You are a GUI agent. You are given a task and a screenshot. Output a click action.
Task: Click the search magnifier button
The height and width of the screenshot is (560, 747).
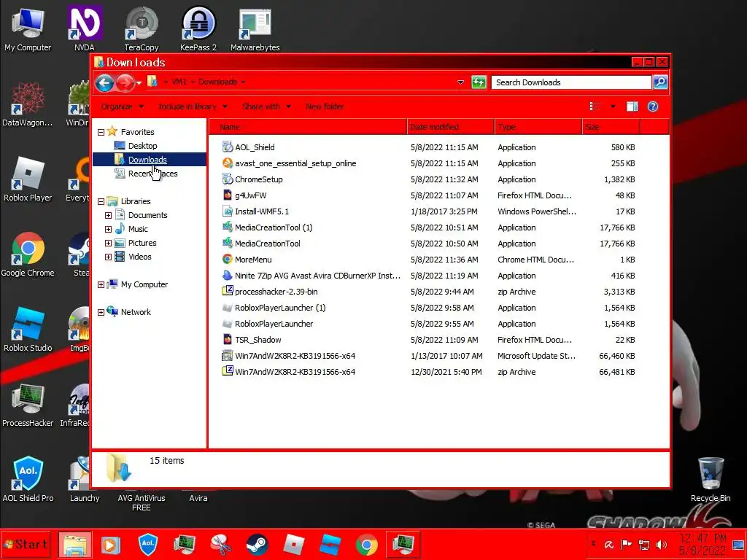click(x=660, y=82)
